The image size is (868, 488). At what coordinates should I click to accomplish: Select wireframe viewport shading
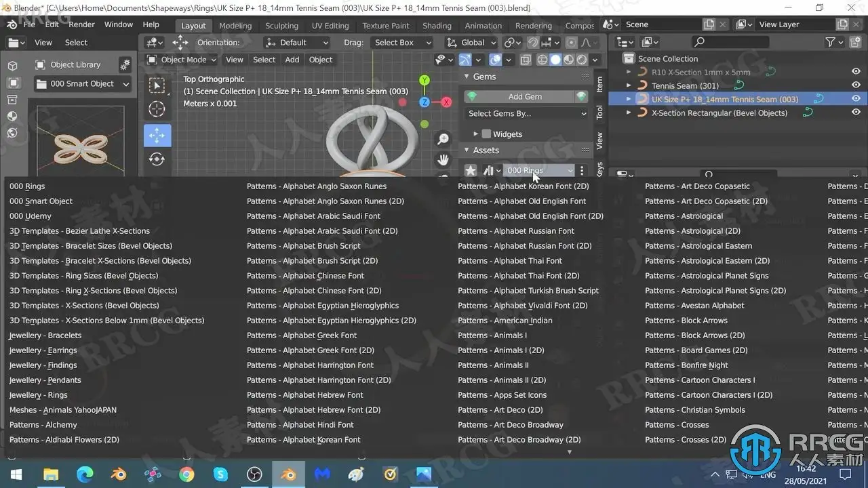tap(542, 60)
